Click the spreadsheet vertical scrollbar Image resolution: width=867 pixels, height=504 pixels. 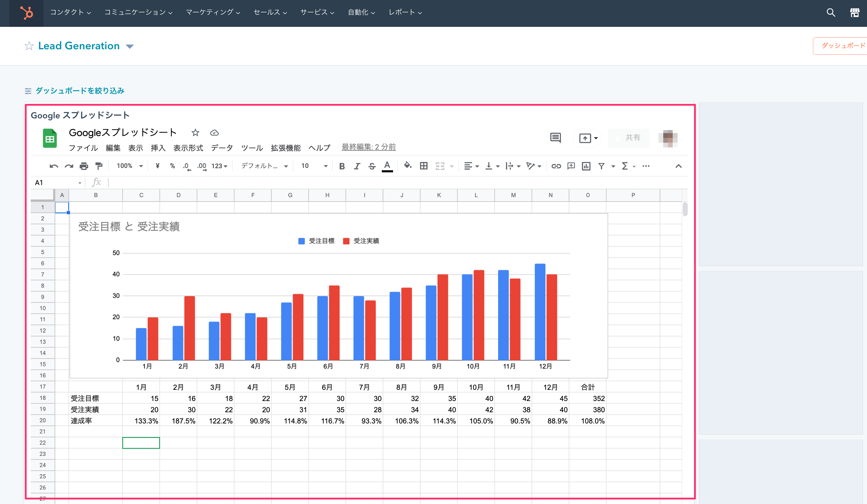(x=685, y=210)
